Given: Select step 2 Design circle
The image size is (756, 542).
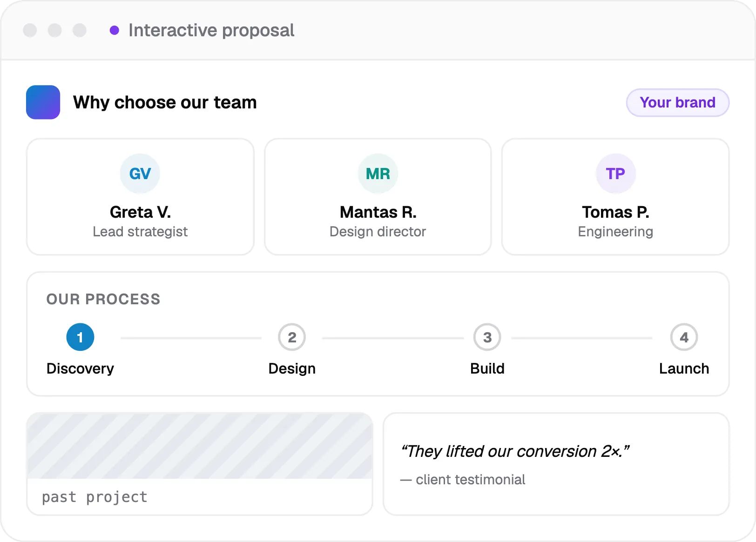Looking at the screenshot, I should click(292, 337).
